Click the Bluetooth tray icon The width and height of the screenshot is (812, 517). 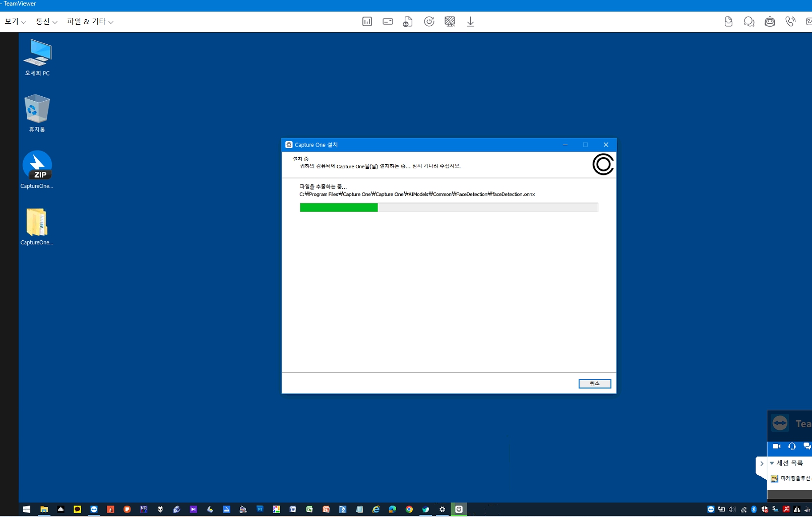click(x=754, y=509)
